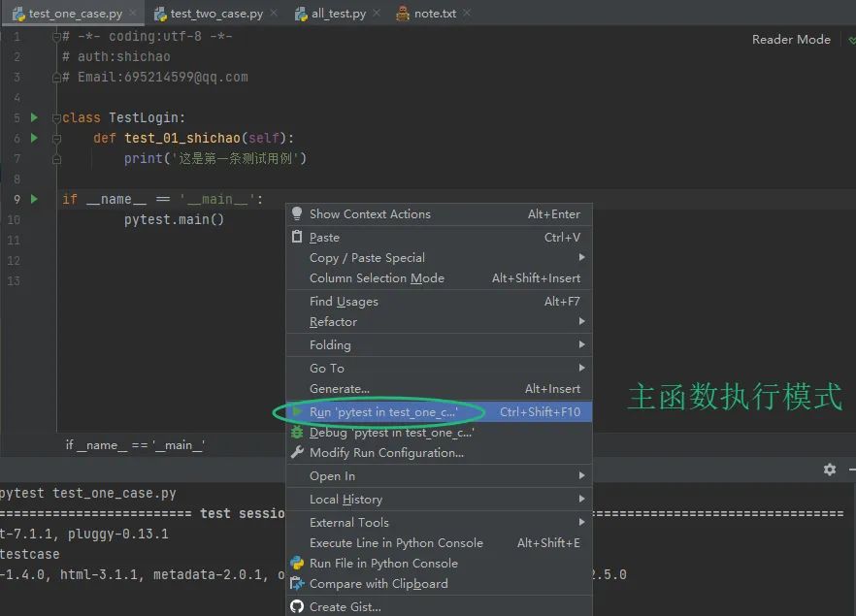
Task: Choose Create Gist... entry
Action: (439, 606)
